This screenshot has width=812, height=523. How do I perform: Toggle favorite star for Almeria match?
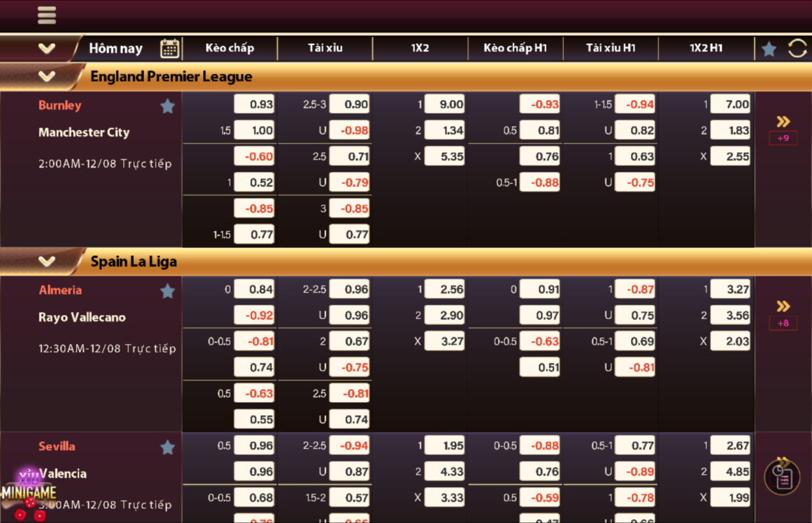[168, 291]
